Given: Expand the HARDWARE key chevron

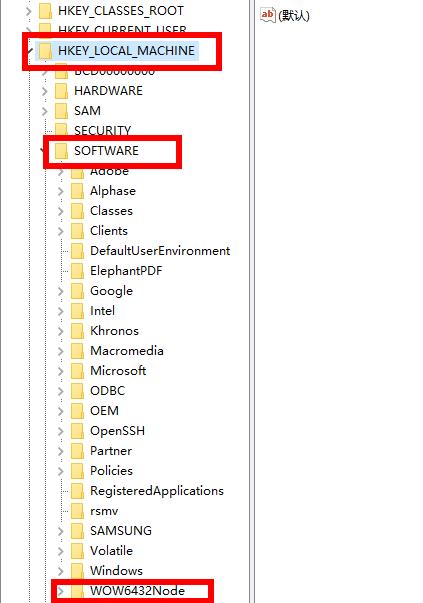Looking at the screenshot, I should click(x=45, y=91).
